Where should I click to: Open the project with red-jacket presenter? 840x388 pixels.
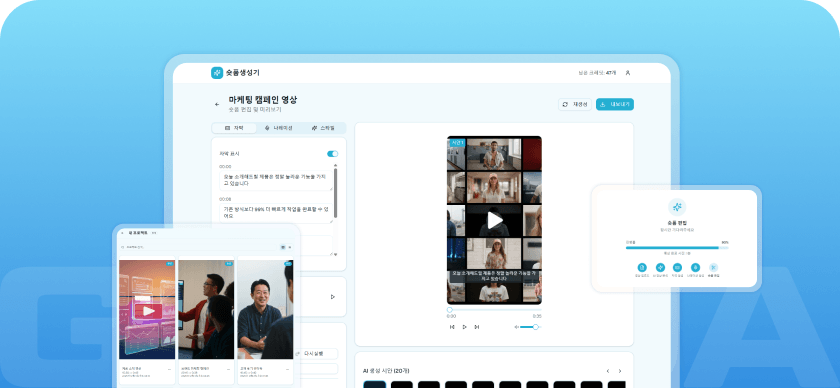coord(206,310)
